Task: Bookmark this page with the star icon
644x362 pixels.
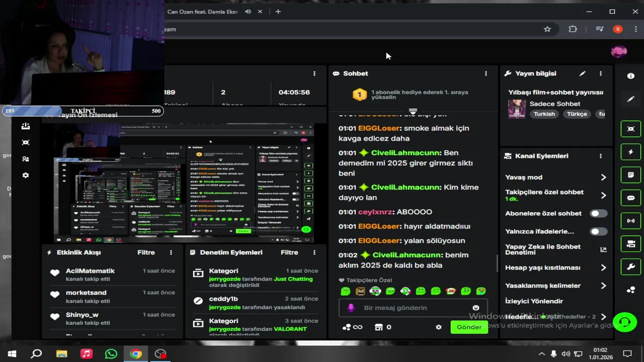Action: click(x=547, y=29)
